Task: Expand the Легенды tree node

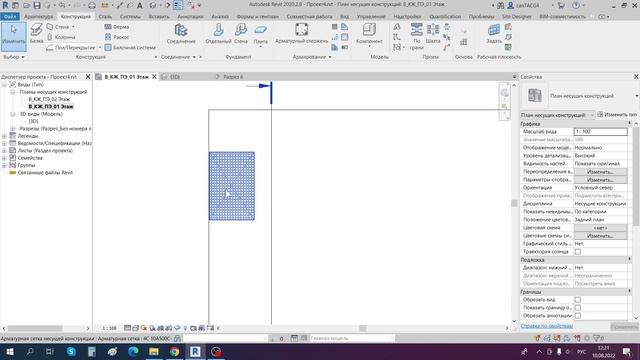Action: click(x=4, y=136)
